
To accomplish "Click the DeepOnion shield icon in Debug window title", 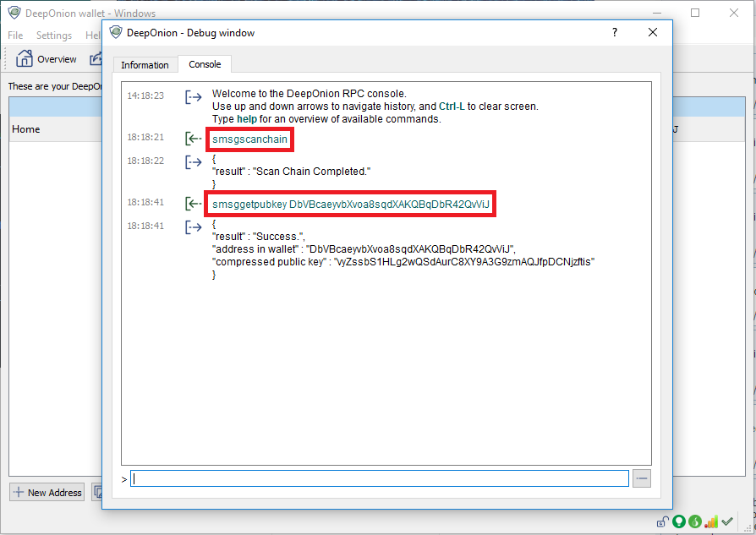I will click(116, 32).
